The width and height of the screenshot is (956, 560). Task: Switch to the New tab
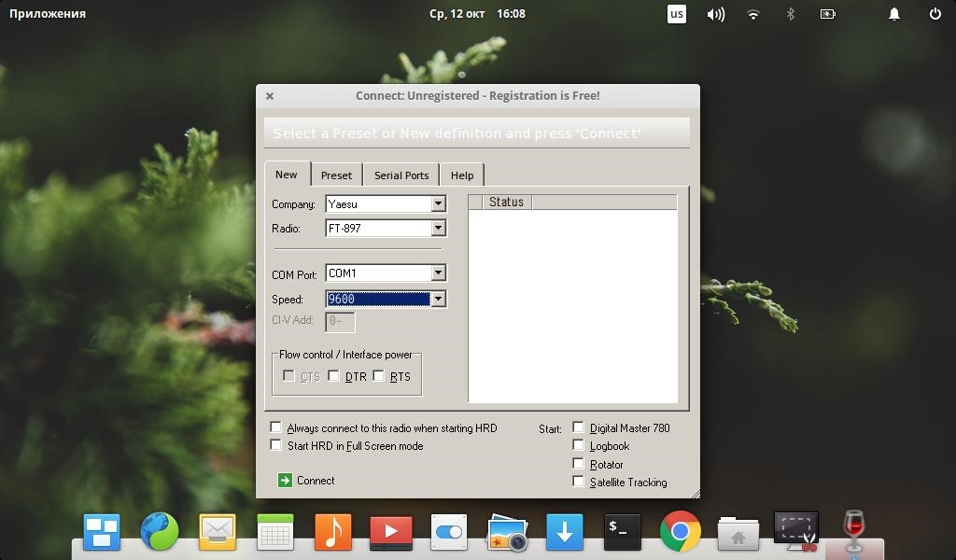(x=287, y=175)
